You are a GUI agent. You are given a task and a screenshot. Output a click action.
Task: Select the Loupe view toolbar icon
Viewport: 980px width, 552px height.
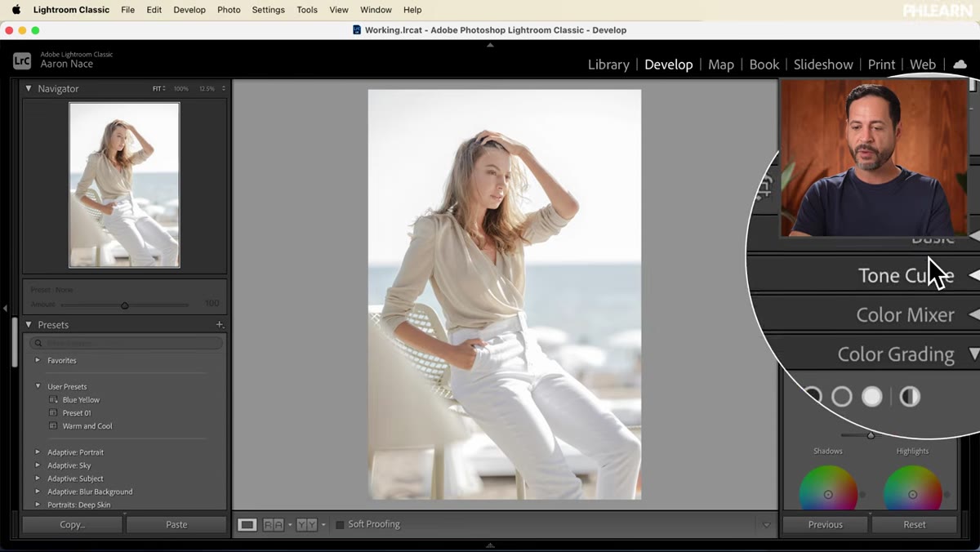tap(247, 525)
